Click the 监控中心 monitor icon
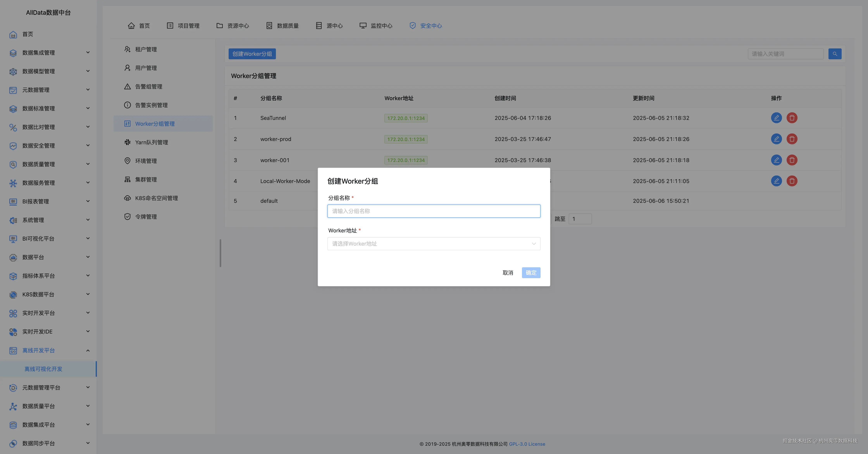This screenshot has height=454, width=868. coord(363,26)
